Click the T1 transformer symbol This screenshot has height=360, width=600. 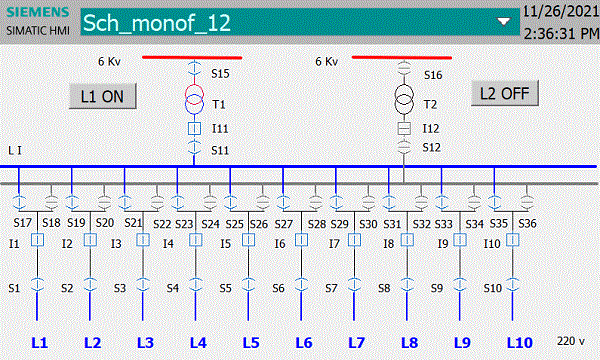click(194, 99)
